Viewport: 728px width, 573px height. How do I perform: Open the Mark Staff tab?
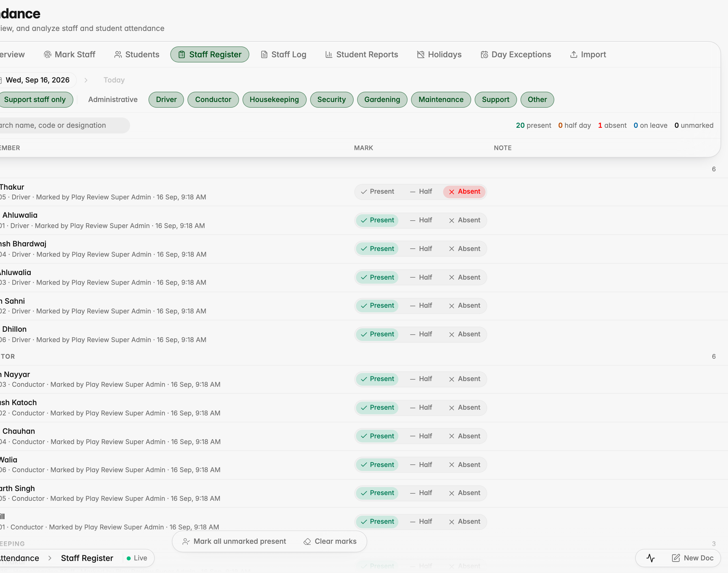(x=69, y=54)
